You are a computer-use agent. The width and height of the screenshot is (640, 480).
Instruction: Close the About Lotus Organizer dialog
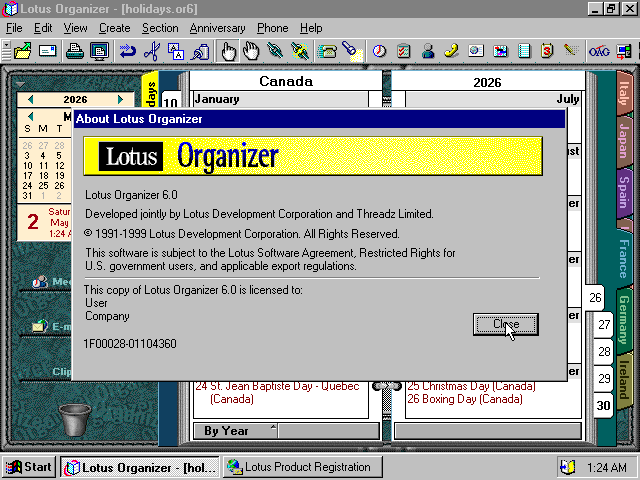click(x=506, y=324)
